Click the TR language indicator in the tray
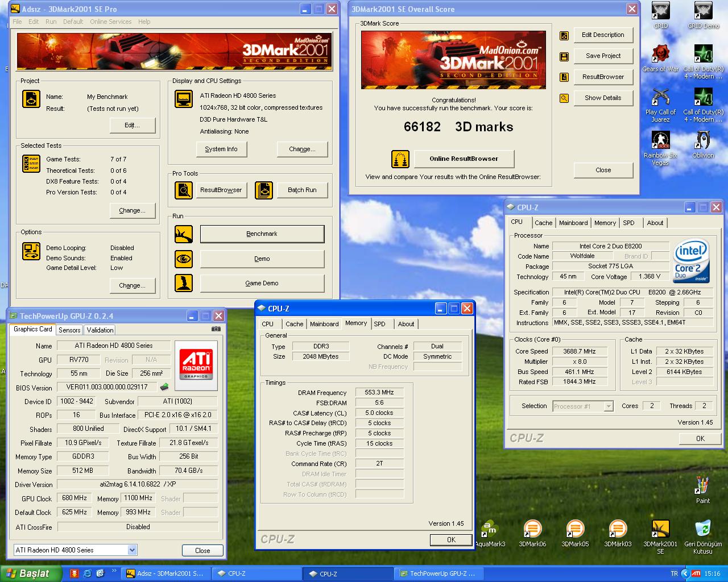Screen dimensions: 728x582 [674, 573]
